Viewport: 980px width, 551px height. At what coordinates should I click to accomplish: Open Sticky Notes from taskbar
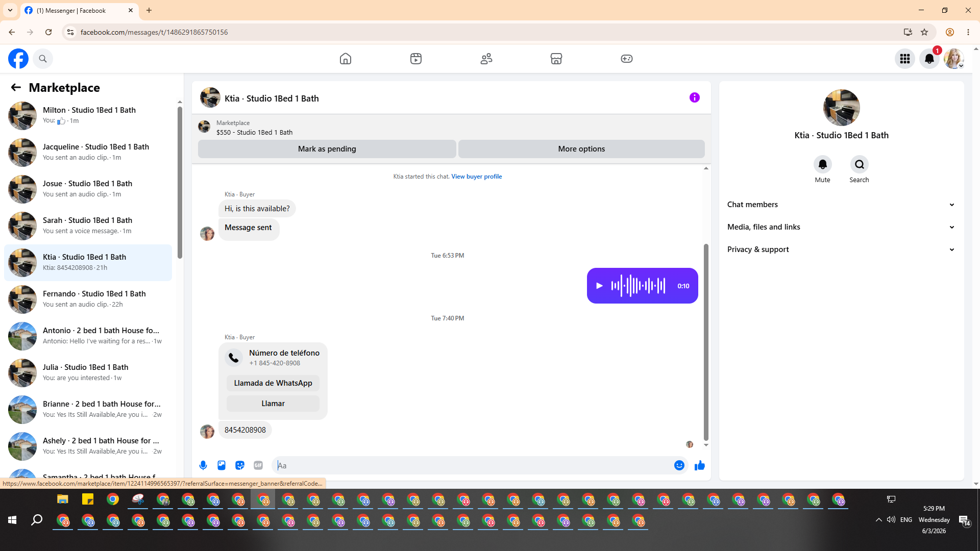tap(88, 499)
